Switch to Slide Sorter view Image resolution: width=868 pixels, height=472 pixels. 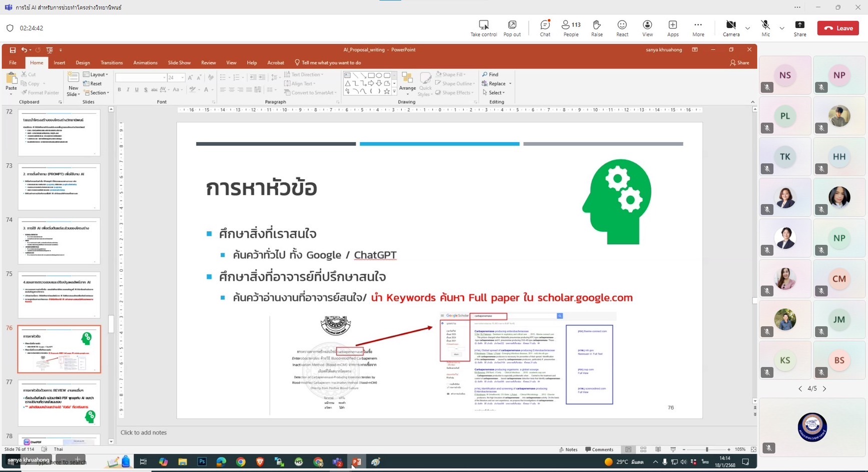point(643,449)
